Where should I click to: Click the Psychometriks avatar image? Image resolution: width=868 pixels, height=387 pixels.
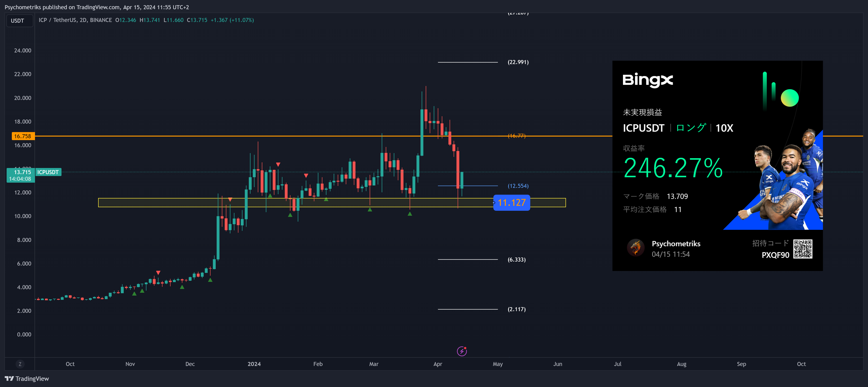(x=636, y=248)
